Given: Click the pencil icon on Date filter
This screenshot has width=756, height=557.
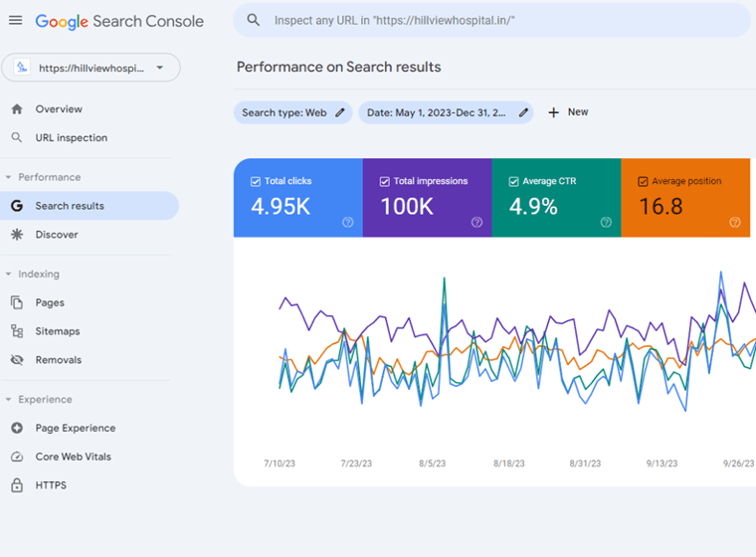Looking at the screenshot, I should [523, 113].
